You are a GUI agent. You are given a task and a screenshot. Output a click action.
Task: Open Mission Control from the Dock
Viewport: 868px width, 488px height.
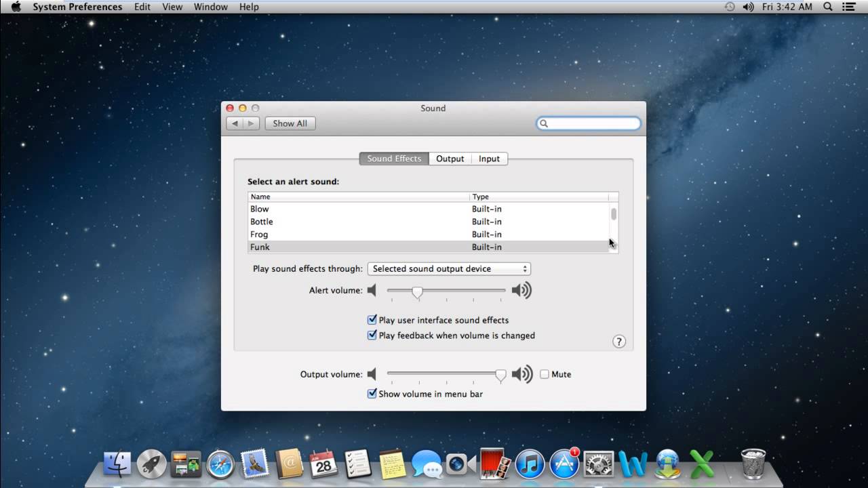click(x=186, y=464)
